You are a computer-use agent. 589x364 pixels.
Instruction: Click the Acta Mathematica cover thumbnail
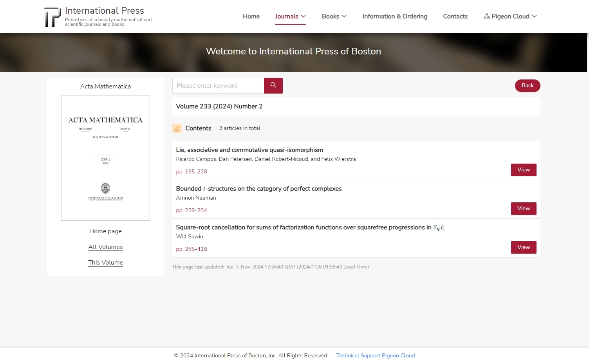coord(105,158)
